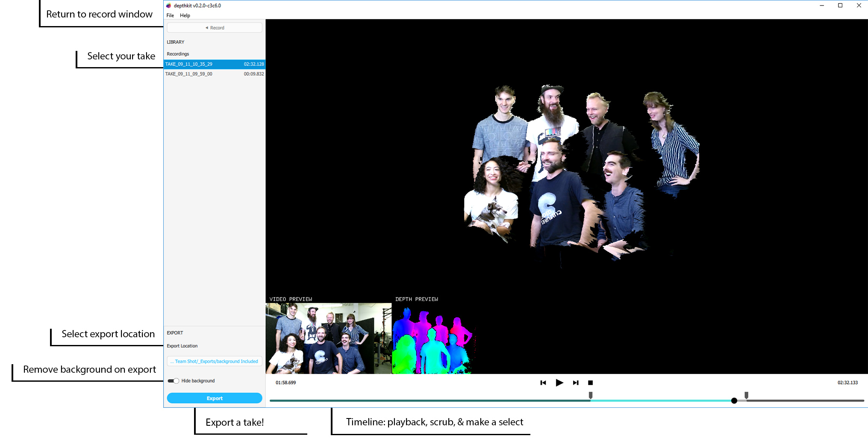Toggle the Hide background switch
The height and width of the screenshot is (445, 868).
[173, 381]
